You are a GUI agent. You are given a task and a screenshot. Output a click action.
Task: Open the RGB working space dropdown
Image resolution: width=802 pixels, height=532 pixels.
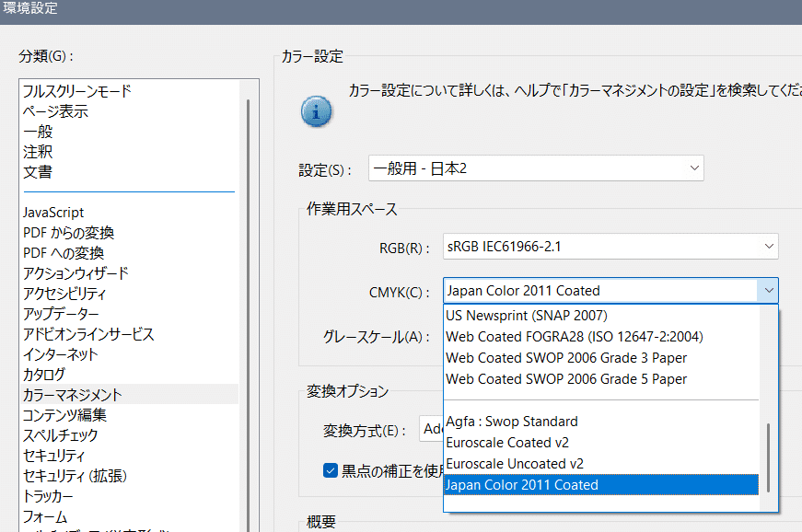[x=610, y=247]
